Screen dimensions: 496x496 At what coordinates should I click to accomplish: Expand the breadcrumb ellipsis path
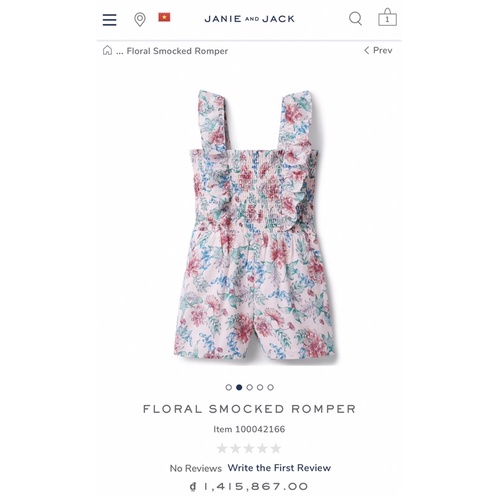coord(119,51)
